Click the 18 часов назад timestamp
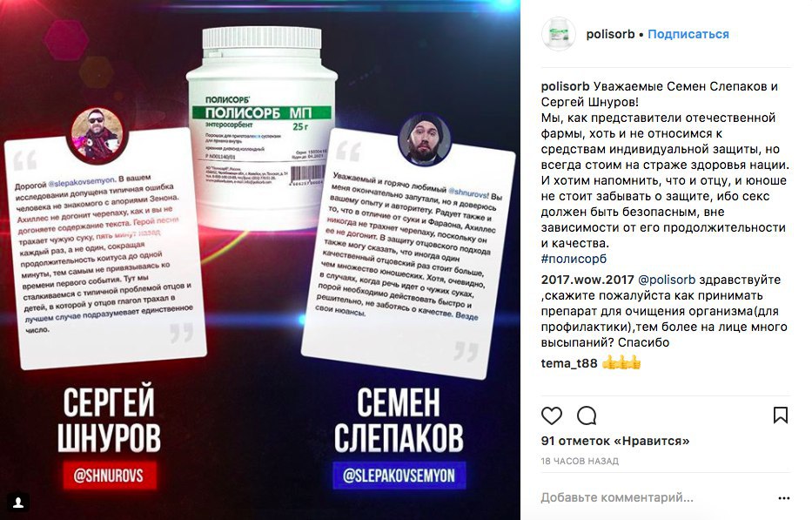 (x=580, y=461)
